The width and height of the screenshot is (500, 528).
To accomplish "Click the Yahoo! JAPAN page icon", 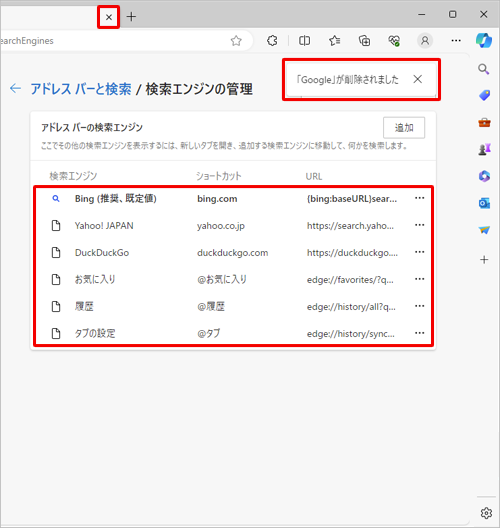I will point(56,226).
